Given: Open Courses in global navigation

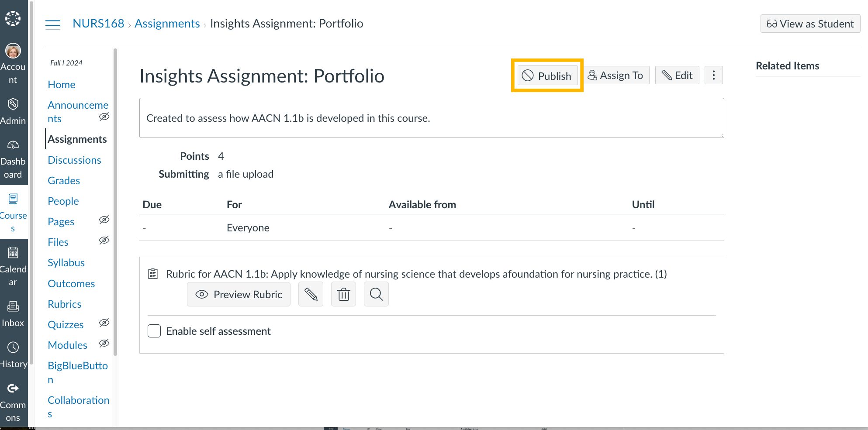Looking at the screenshot, I should coord(13,212).
